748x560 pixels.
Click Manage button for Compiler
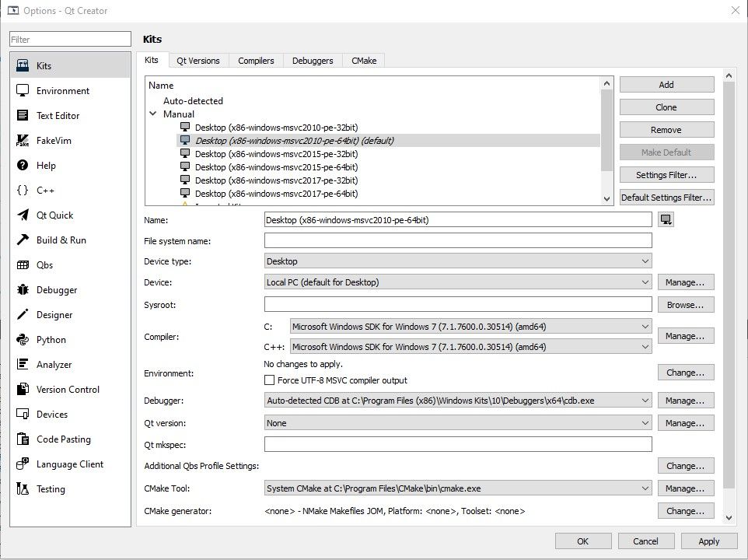[686, 336]
